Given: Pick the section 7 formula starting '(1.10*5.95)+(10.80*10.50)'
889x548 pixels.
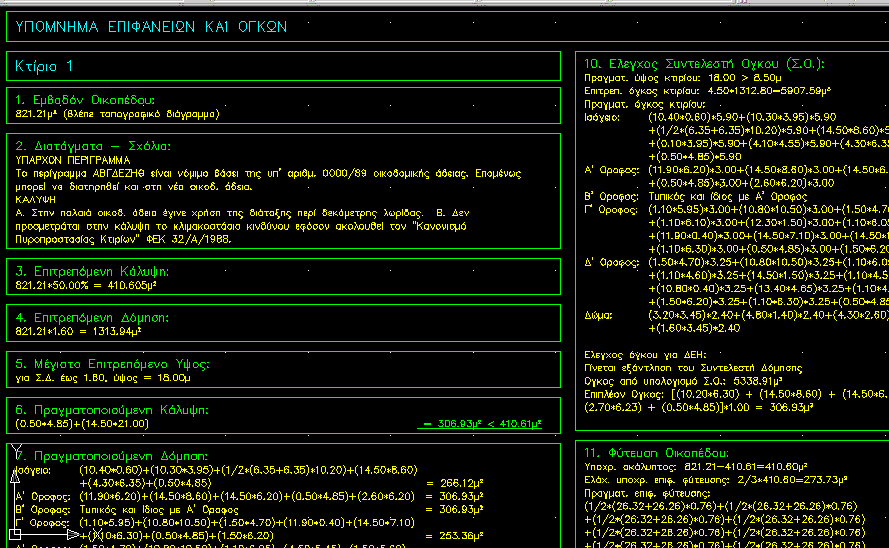Looking at the screenshot, I should point(247,522).
